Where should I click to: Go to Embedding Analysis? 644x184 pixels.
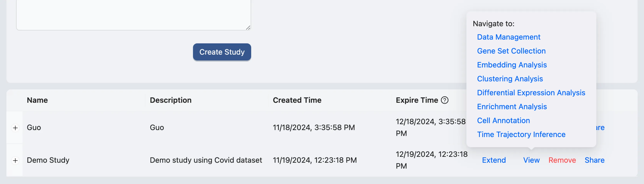(512, 65)
